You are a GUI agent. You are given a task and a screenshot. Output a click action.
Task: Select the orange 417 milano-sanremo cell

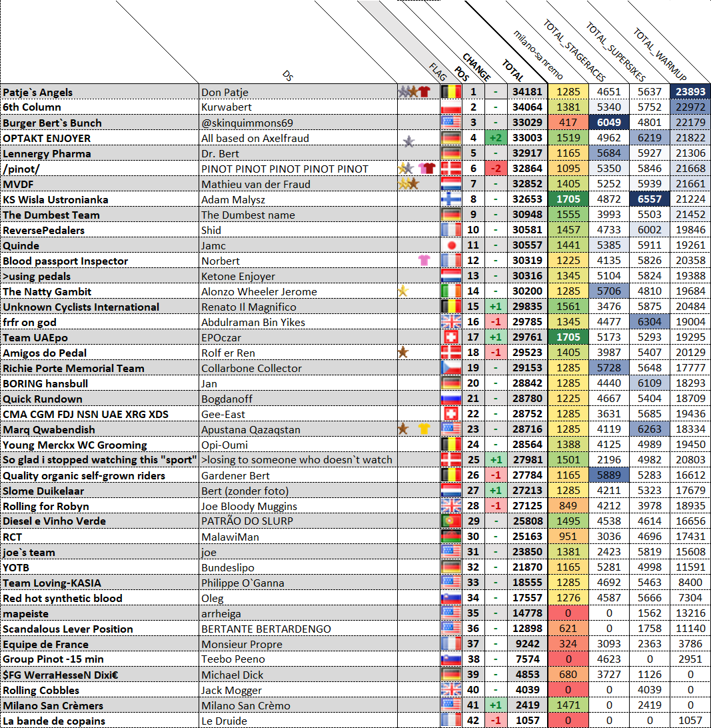point(568,122)
